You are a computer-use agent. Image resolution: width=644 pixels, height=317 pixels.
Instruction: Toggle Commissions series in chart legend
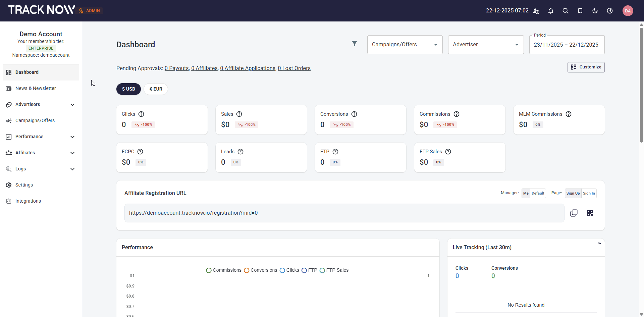[223, 270]
